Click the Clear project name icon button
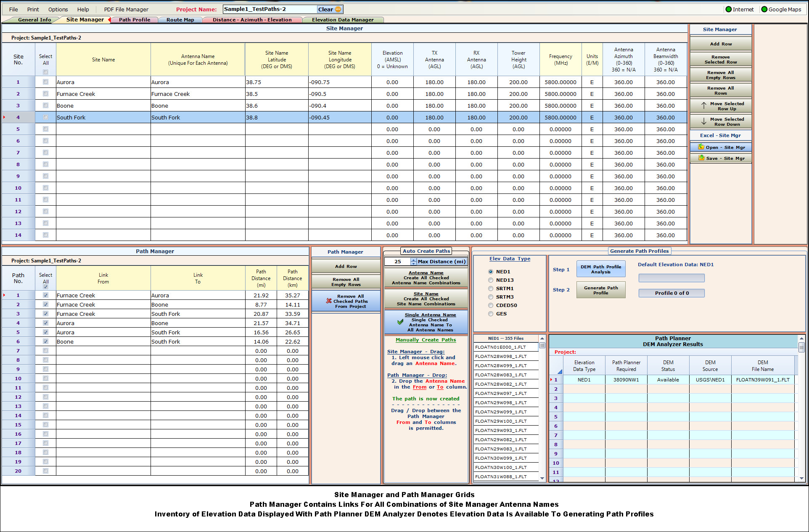 pyautogui.click(x=338, y=9)
